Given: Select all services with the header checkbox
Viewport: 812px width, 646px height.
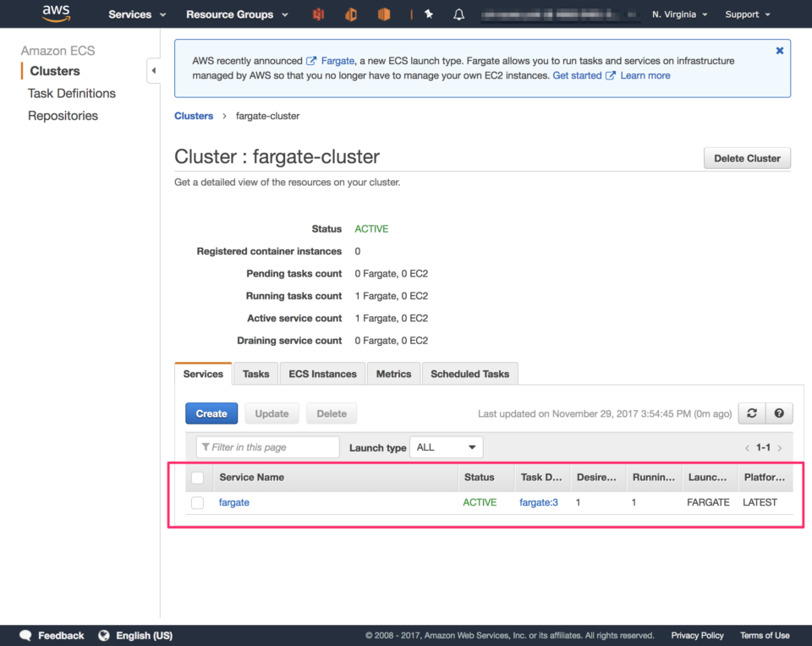Looking at the screenshot, I should click(x=197, y=477).
